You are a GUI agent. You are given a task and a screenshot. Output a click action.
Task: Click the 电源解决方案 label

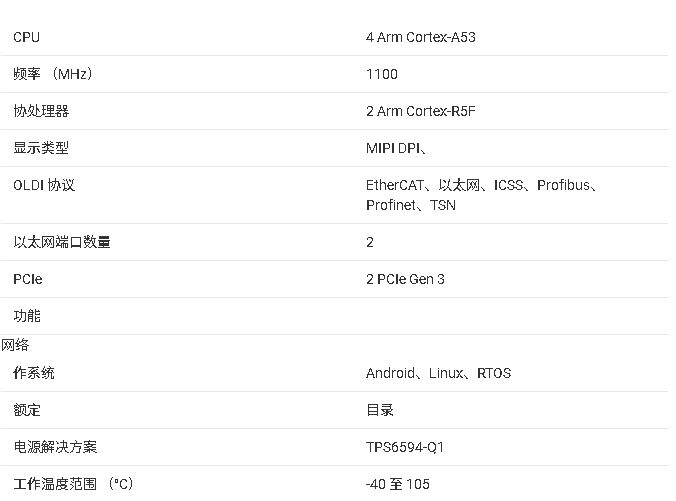pyautogui.click(x=55, y=447)
